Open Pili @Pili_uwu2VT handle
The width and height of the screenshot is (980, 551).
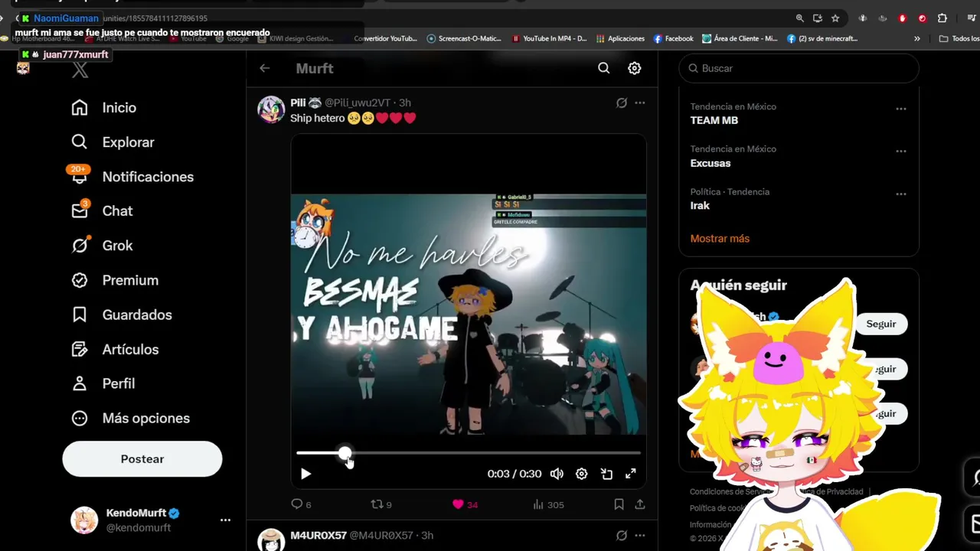point(358,103)
